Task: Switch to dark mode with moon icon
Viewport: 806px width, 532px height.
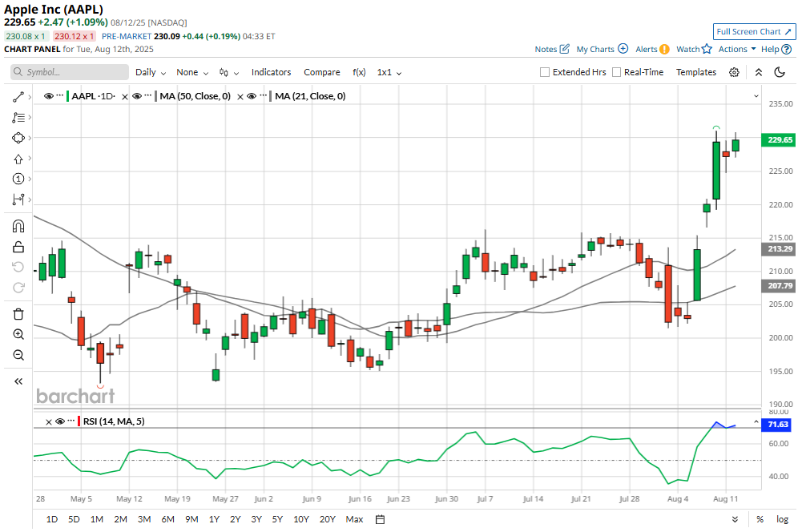Action: (x=780, y=72)
